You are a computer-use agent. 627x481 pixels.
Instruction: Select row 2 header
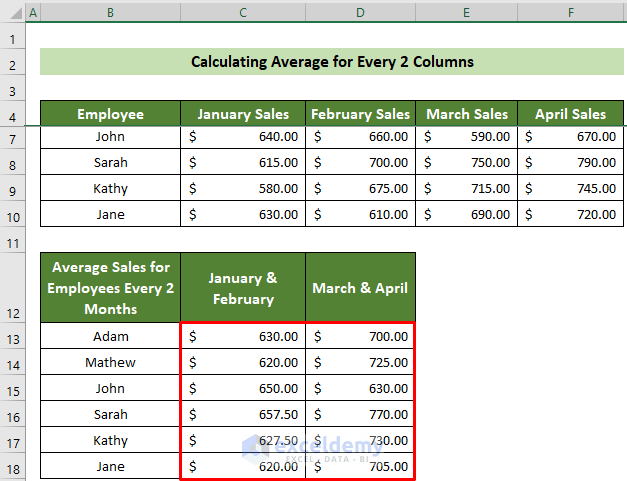(13, 62)
